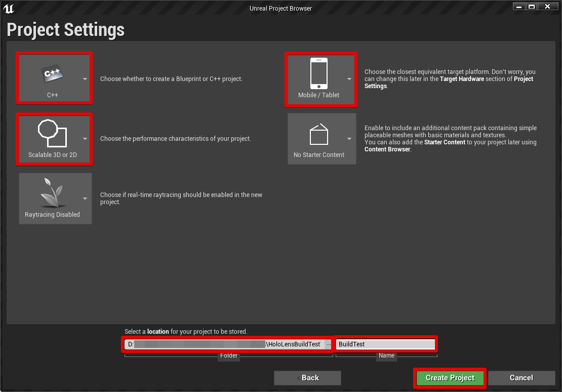This screenshot has height=392, width=562.
Task: Click the 'C++' label under the icon
Action: click(x=52, y=95)
